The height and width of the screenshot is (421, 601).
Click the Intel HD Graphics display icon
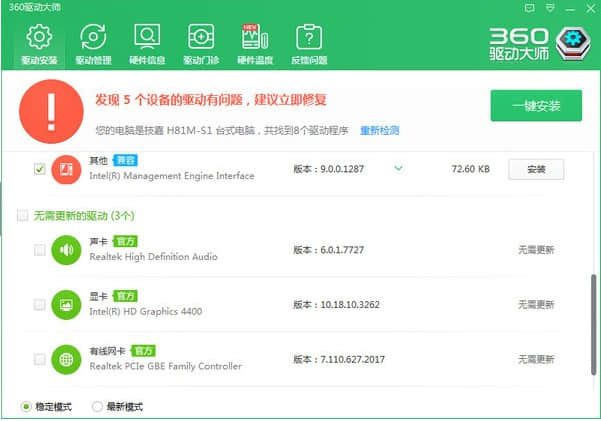(x=66, y=304)
